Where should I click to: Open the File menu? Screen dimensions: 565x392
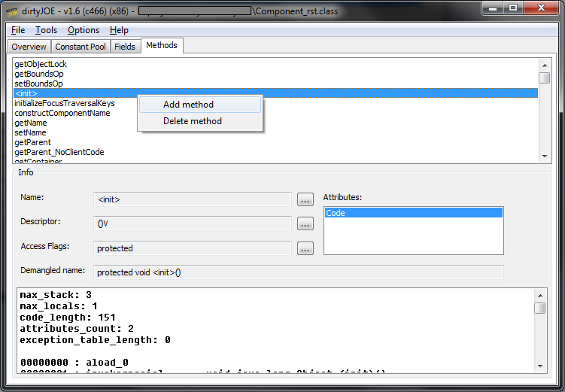(18, 30)
